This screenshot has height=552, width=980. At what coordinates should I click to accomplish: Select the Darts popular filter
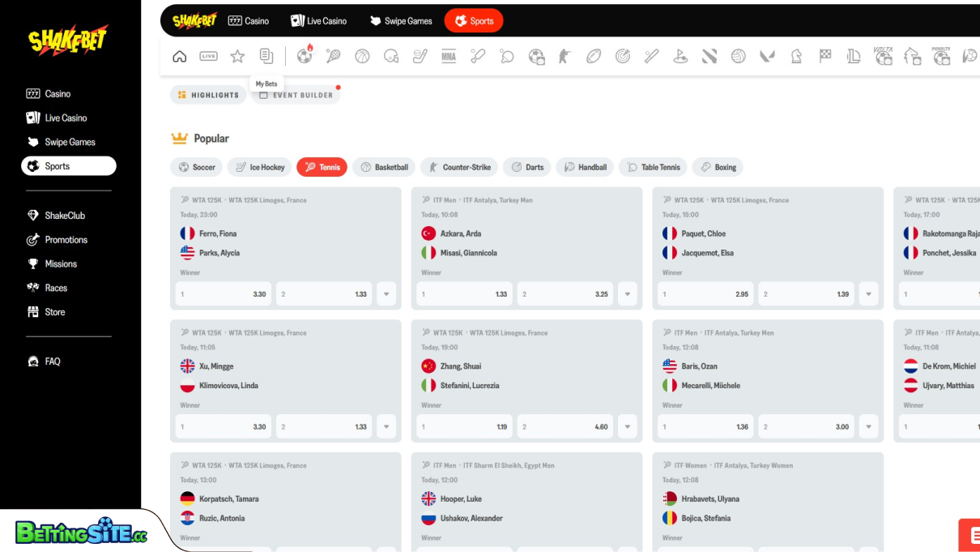(x=526, y=168)
